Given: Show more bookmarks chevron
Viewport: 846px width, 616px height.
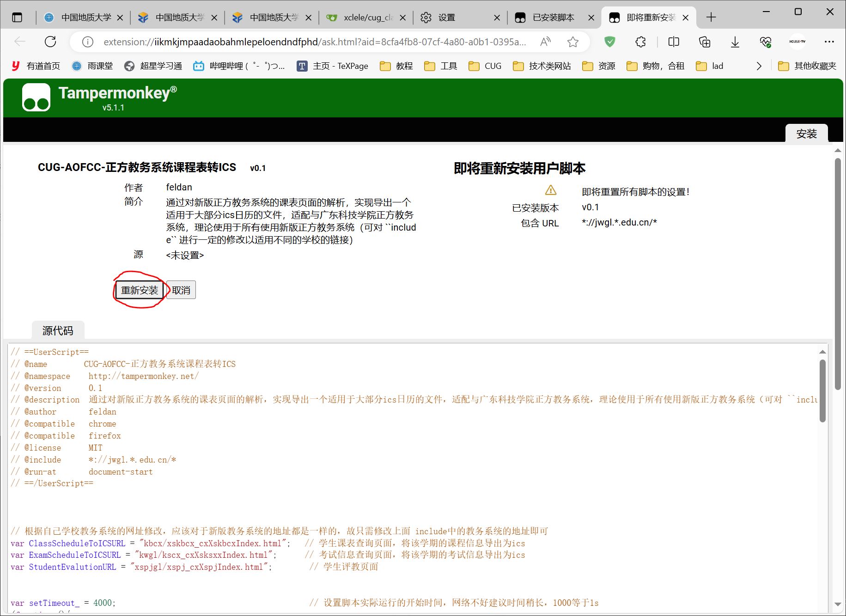Looking at the screenshot, I should coord(759,66).
